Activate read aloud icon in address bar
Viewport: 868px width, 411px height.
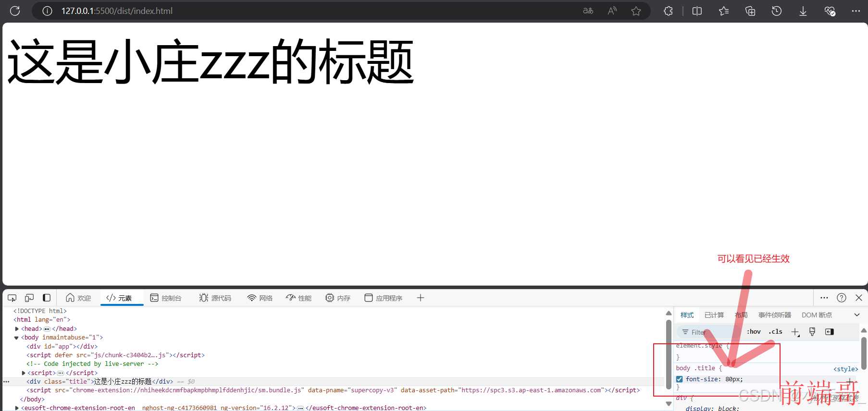pyautogui.click(x=612, y=11)
